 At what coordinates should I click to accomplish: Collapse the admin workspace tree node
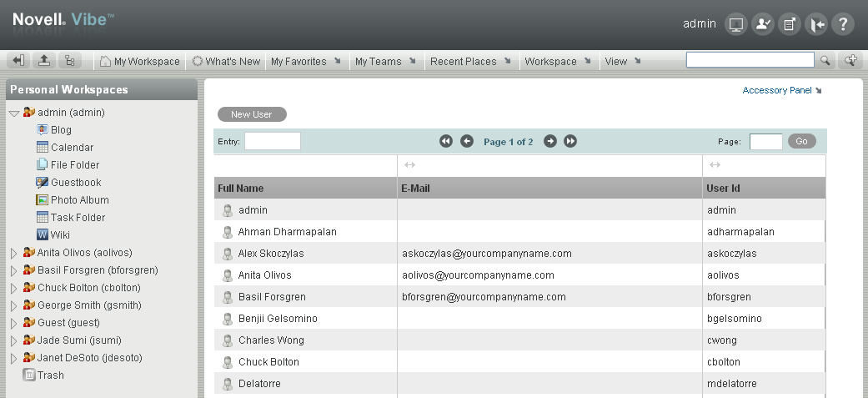point(14,113)
